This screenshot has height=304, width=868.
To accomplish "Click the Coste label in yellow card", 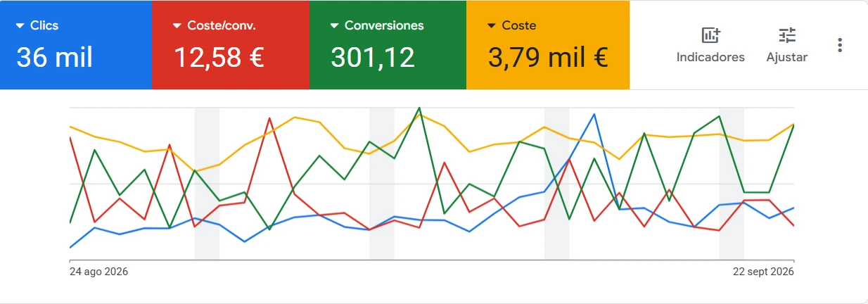I will (519, 26).
